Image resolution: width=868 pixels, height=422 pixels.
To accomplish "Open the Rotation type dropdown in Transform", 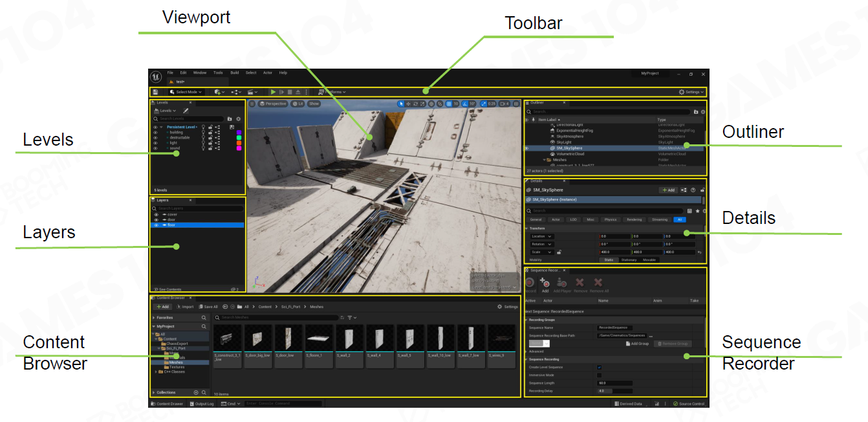I will [542, 244].
